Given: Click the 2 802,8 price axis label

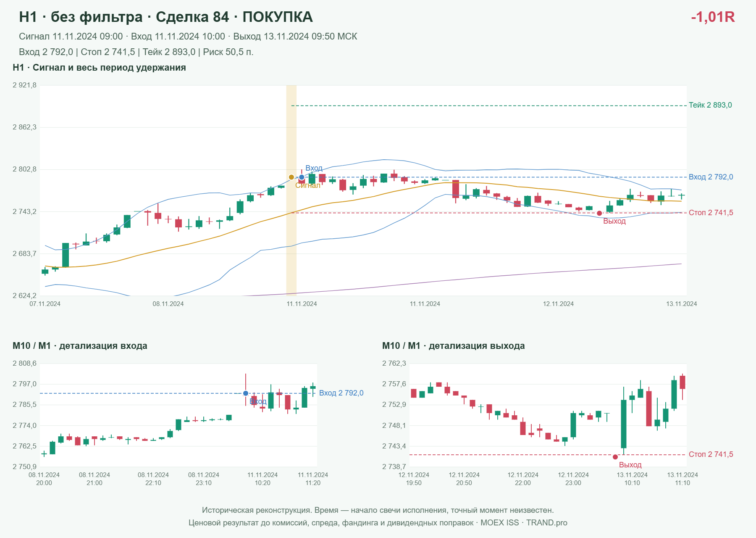Looking at the screenshot, I should [25, 169].
